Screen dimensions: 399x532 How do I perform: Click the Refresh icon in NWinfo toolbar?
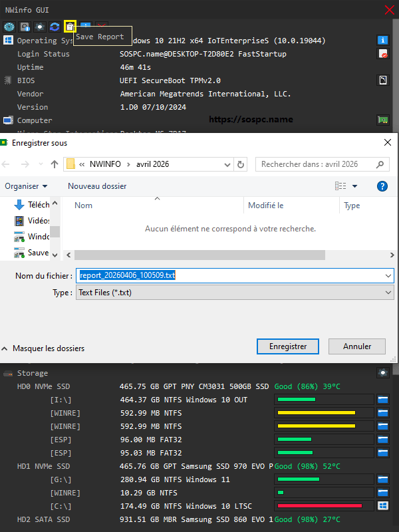tap(55, 27)
